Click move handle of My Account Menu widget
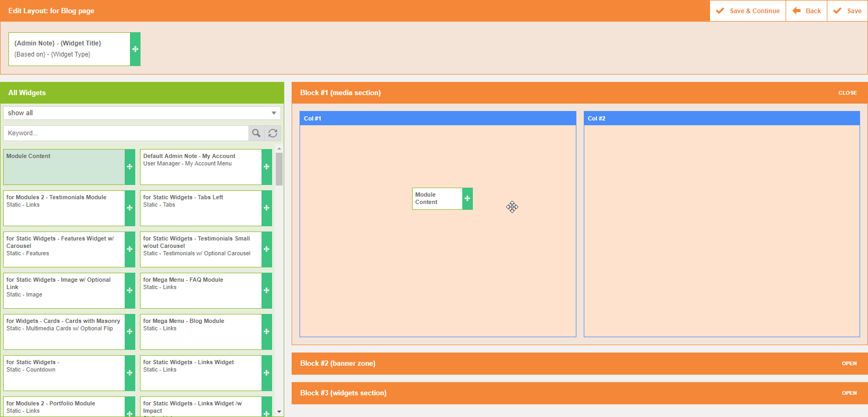The width and height of the screenshot is (868, 417). [x=266, y=167]
